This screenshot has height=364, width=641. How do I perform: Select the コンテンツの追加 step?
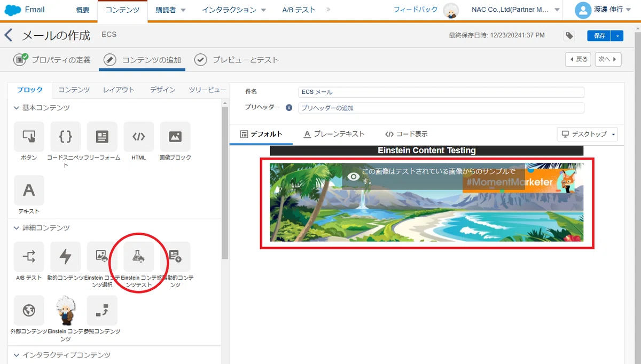[142, 60]
